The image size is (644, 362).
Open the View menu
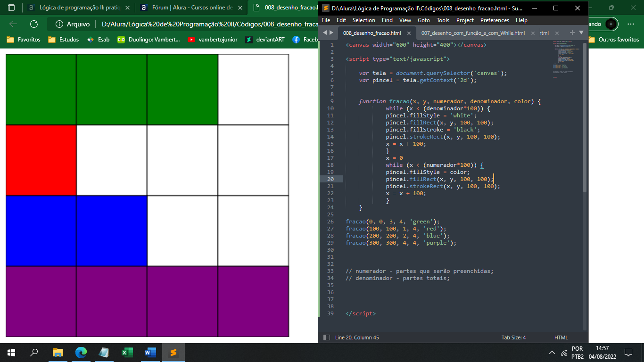click(405, 20)
